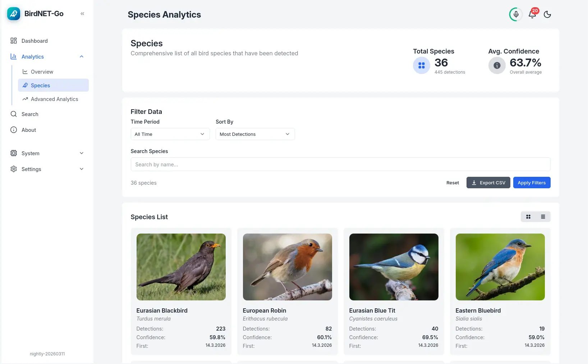Click the Search by name field
The image size is (588, 364).
[x=340, y=165]
